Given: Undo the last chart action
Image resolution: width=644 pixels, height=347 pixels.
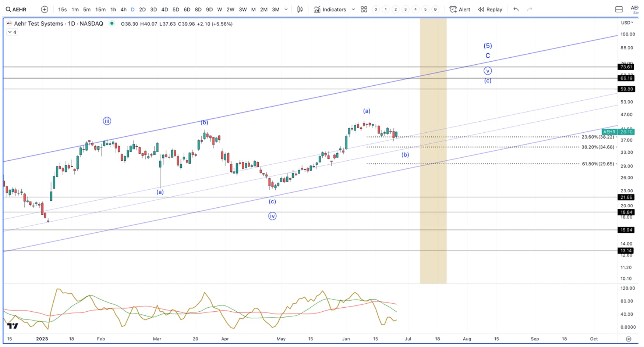Looking at the screenshot, I should [516, 10].
